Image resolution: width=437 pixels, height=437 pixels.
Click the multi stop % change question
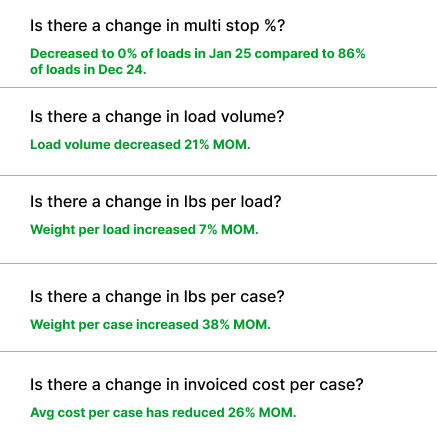coord(157,26)
